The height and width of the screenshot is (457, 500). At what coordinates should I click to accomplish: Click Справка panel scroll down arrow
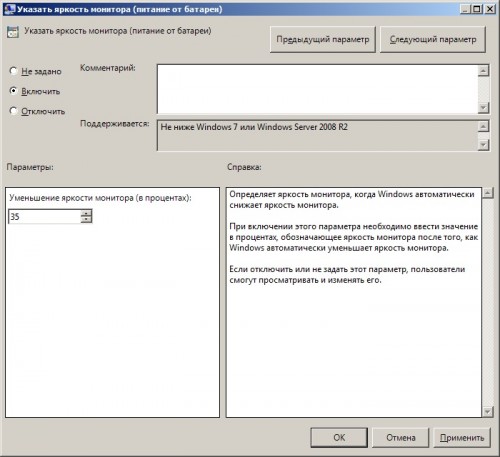(488, 412)
